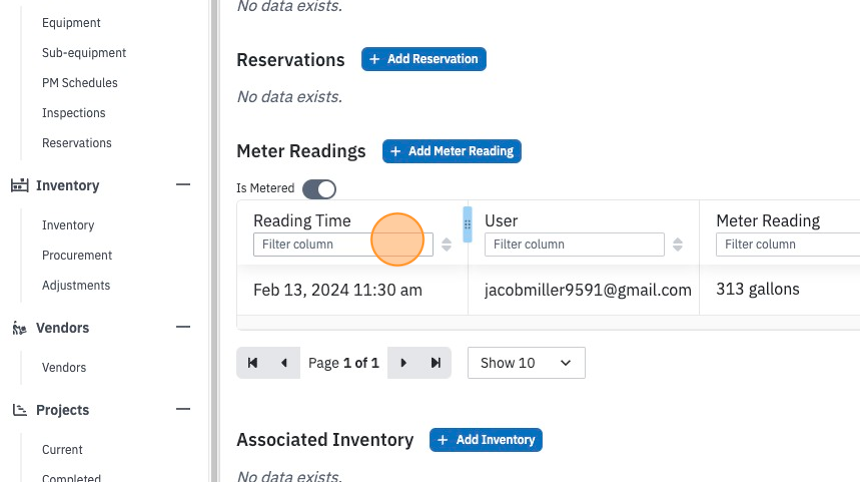Image resolution: width=860 pixels, height=482 pixels.
Task: Click the Add Meter Reading button
Action: (452, 151)
